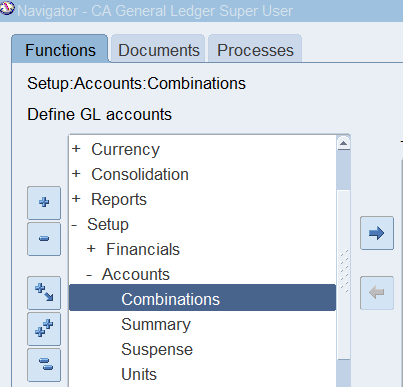Switch to the Documents tab
This screenshot has height=387, width=403.
pyautogui.click(x=158, y=49)
